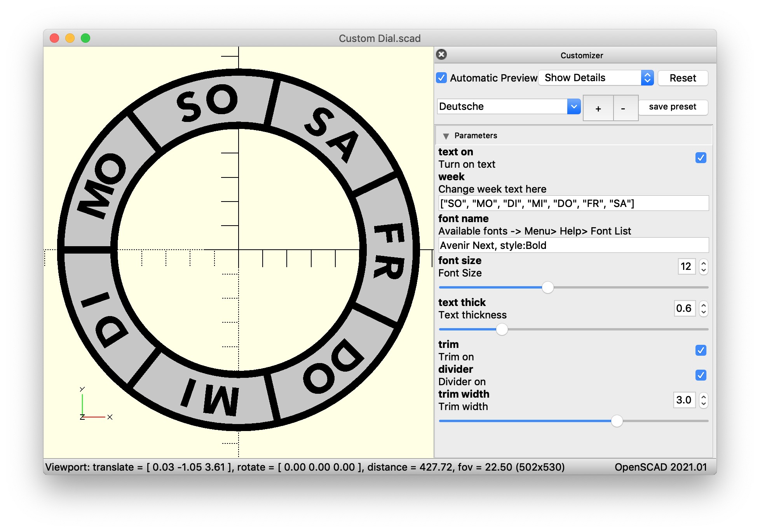
Task: Click the font name input field
Action: pos(573,245)
